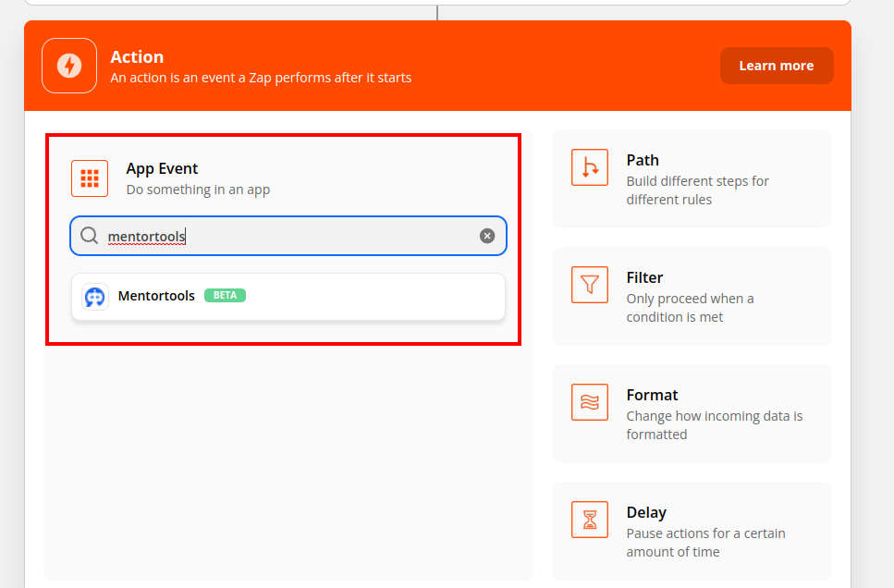Click the search magnifier icon
Image resolution: width=894 pixels, height=588 pixels.
tap(89, 235)
